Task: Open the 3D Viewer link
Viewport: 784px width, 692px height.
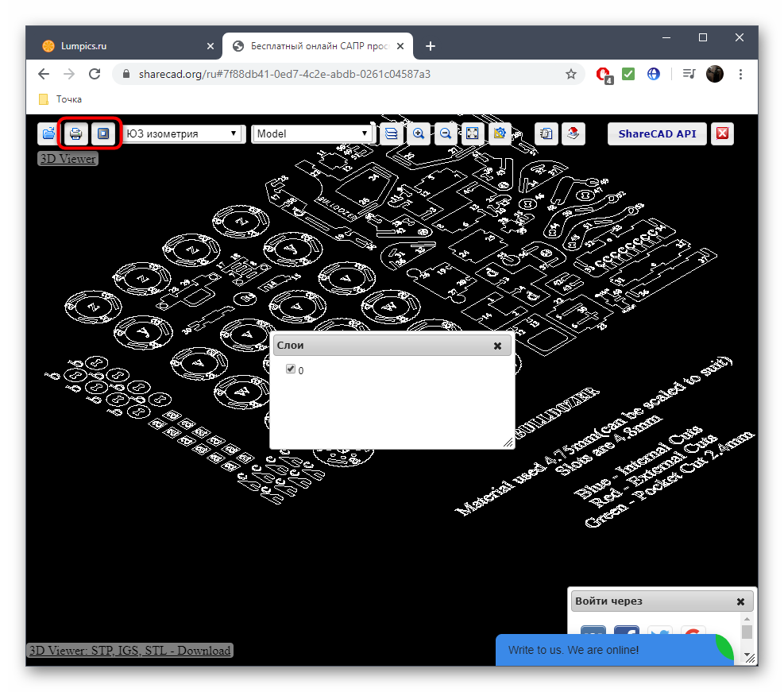Action: (x=68, y=159)
